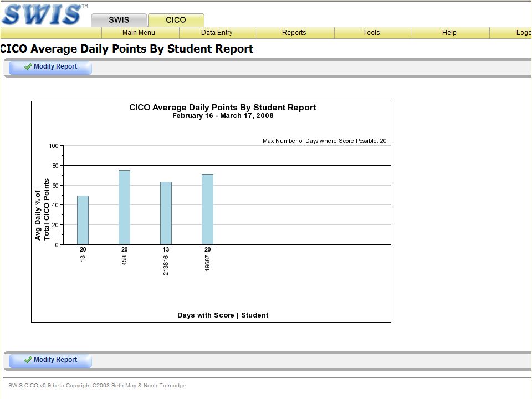Click the Avg Daily % axis label
The height and width of the screenshot is (399, 532).
[x=42, y=209]
